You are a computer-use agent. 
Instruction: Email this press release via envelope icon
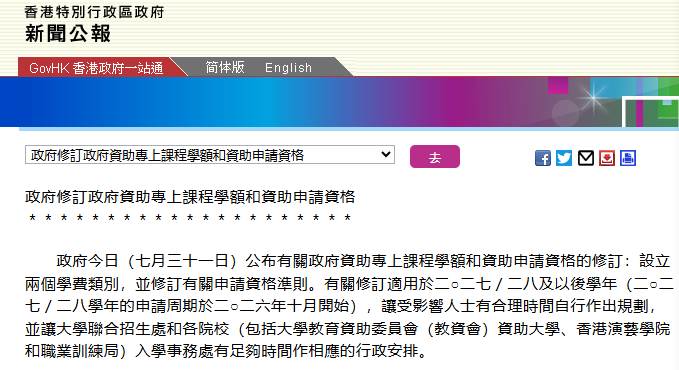(x=585, y=158)
